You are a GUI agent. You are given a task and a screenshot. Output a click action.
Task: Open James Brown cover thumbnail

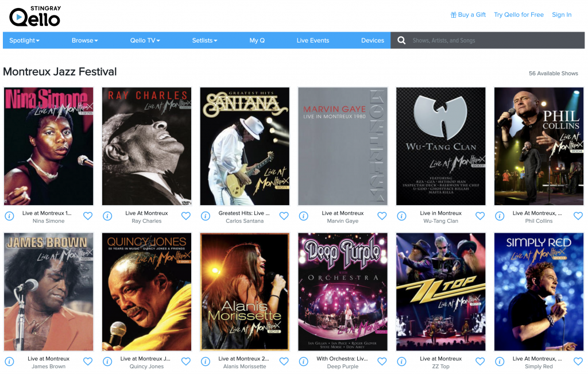49,292
